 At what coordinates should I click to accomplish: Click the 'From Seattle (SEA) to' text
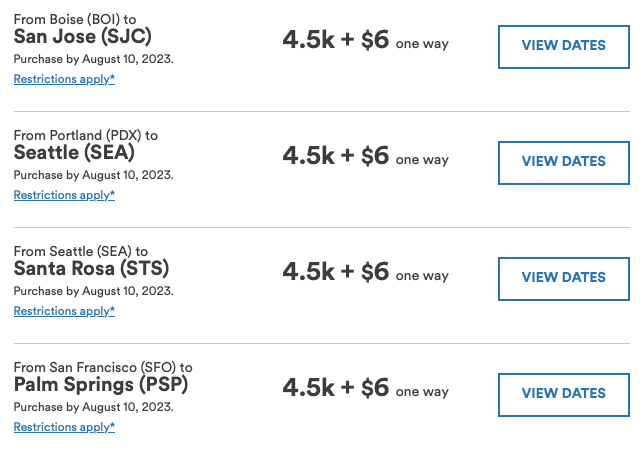pos(80,251)
